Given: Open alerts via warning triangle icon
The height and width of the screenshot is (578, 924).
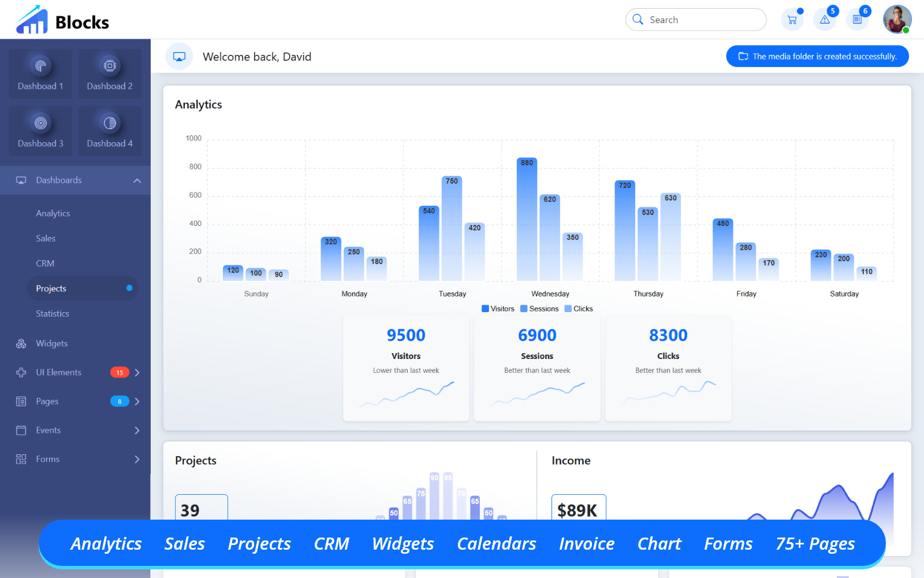Looking at the screenshot, I should (x=825, y=19).
